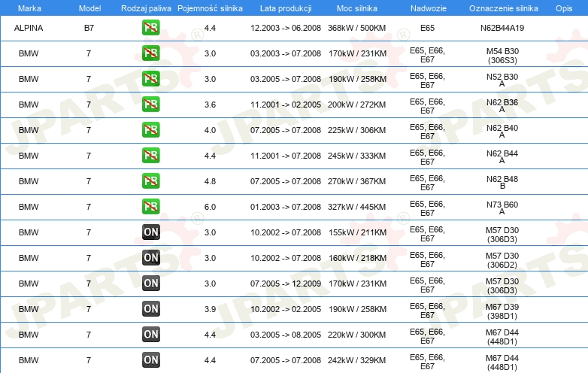
Task: Click the M57 D30 (306D2) engine code
Action: pyautogui.click(x=502, y=260)
